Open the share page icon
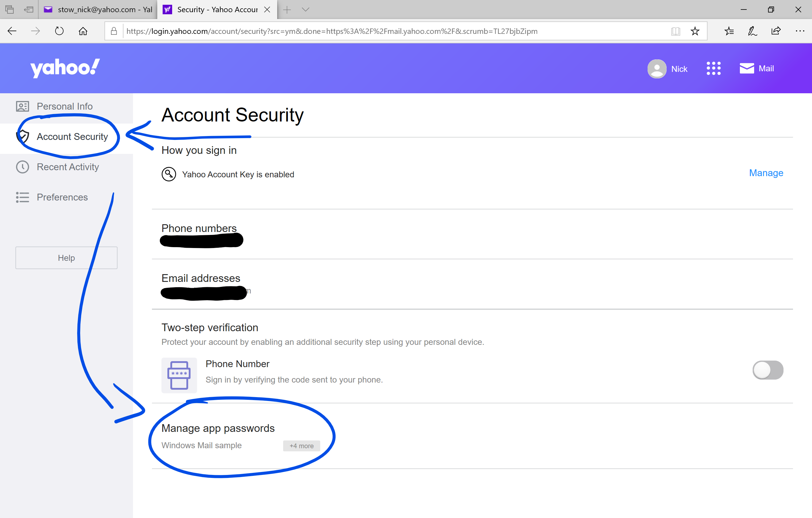The image size is (812, 518). (776, 31)
